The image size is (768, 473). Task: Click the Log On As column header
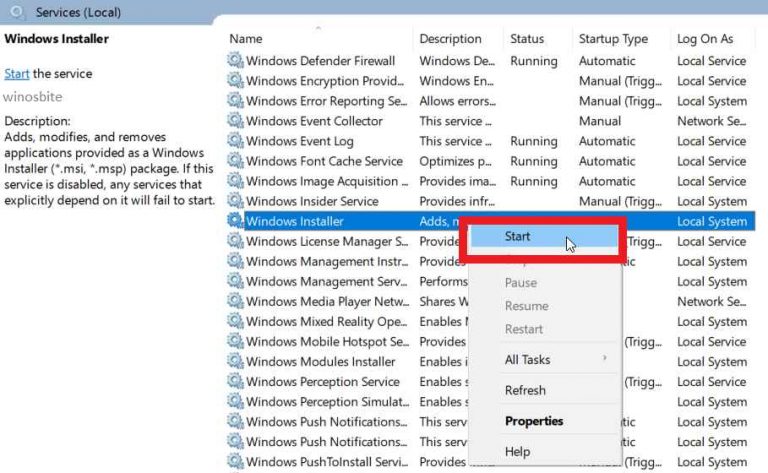[x=705, y=39]
